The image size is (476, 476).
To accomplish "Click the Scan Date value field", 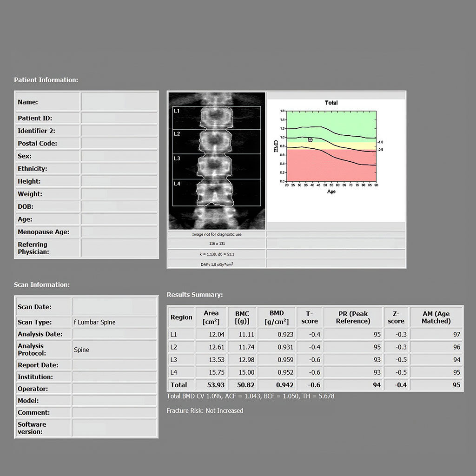I will 114,306.
